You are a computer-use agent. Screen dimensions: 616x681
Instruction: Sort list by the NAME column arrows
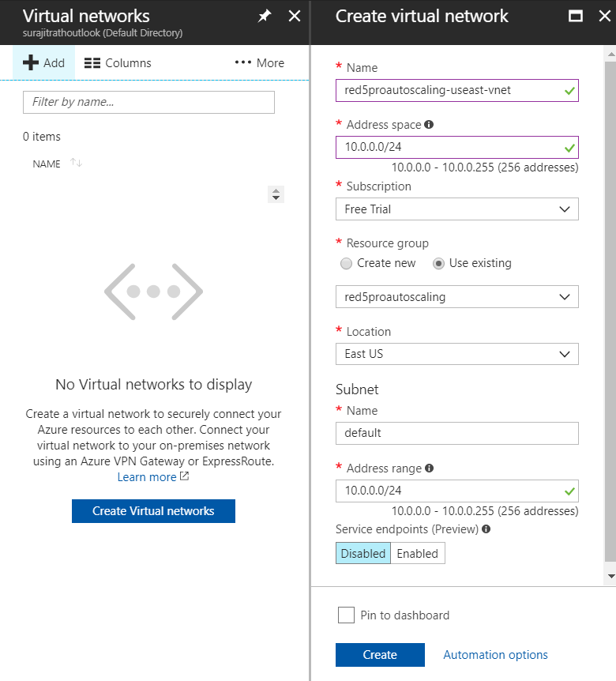(77, 164)
